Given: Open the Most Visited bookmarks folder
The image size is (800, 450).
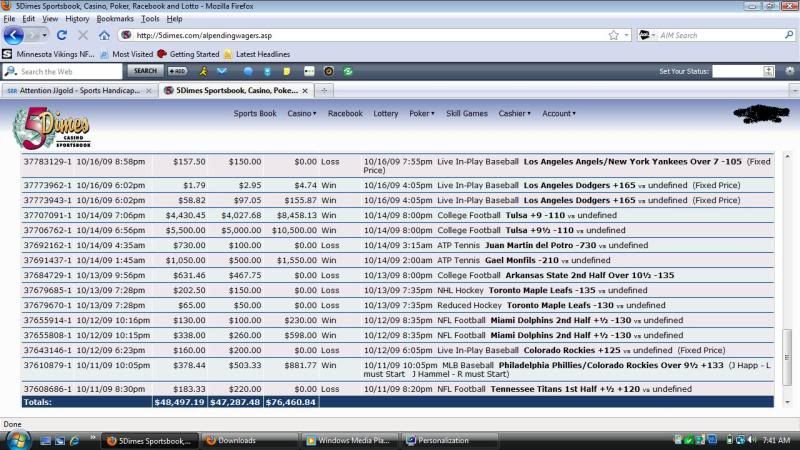Looking at the screenshot, I should point(127,54).
